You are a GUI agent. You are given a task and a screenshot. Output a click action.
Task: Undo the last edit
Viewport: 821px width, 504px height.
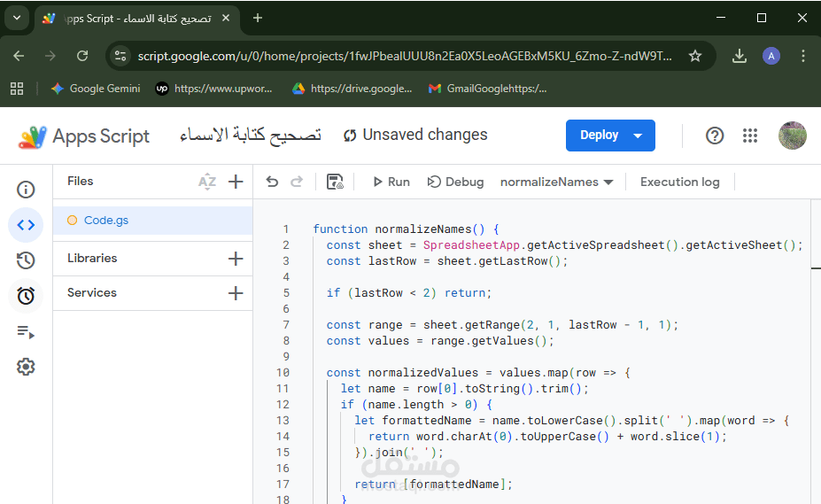coord(272,182)
